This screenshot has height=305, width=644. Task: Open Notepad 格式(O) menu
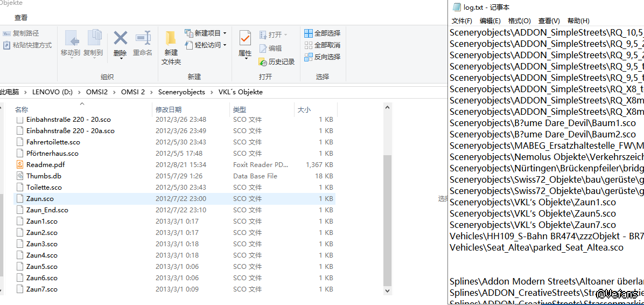(520, 21)
